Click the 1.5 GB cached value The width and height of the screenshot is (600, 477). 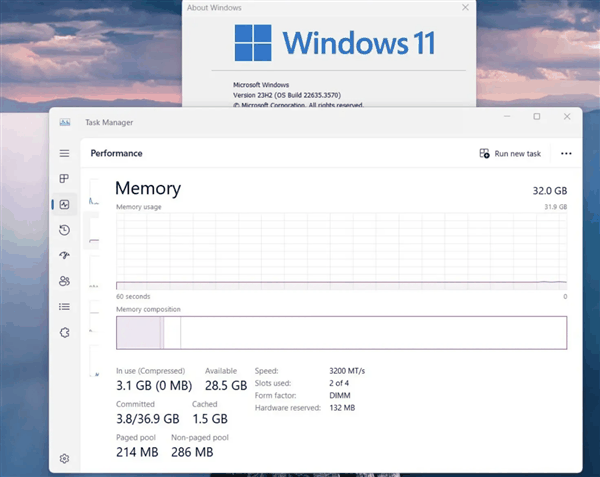tap(210, 419)
